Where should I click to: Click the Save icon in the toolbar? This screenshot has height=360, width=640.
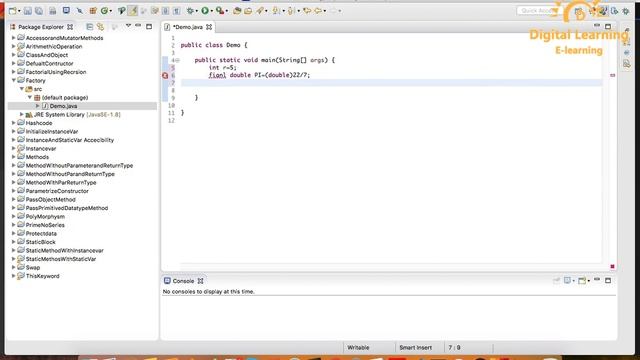point(27,11)
